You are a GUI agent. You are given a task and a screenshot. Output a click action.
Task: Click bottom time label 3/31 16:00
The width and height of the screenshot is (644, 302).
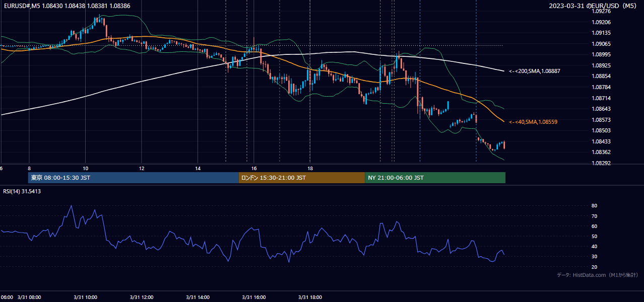point(254,297)
